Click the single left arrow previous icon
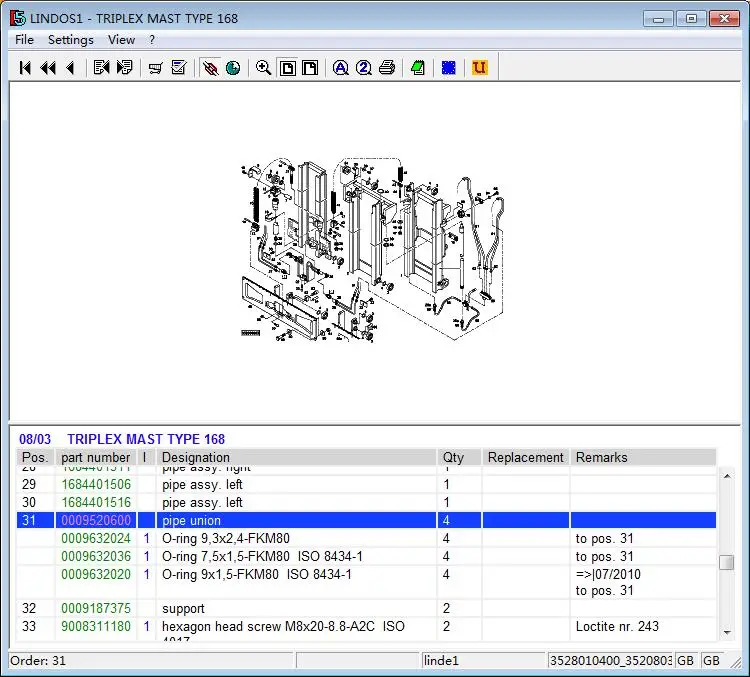 click(x=70, y=68)
